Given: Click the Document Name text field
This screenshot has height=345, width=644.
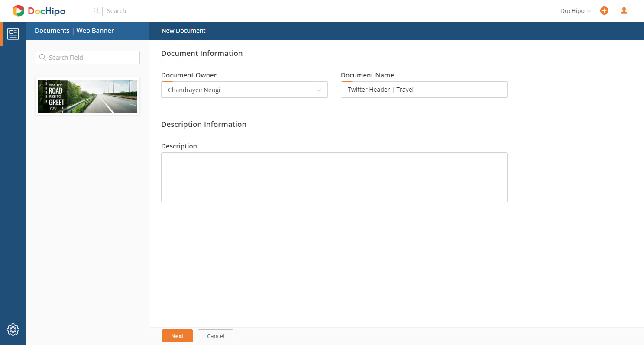Looking at the screenshot, I should pos(424,90).
